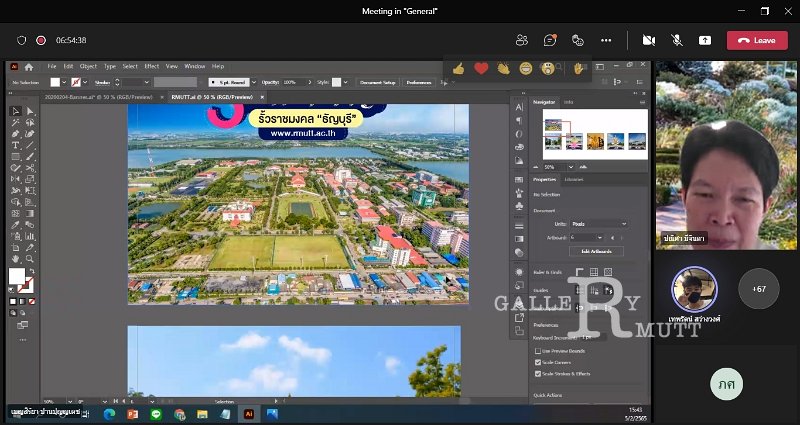Open fill color dropdown in control bar
Screen dimensions: 800x425
coord(64,82)
